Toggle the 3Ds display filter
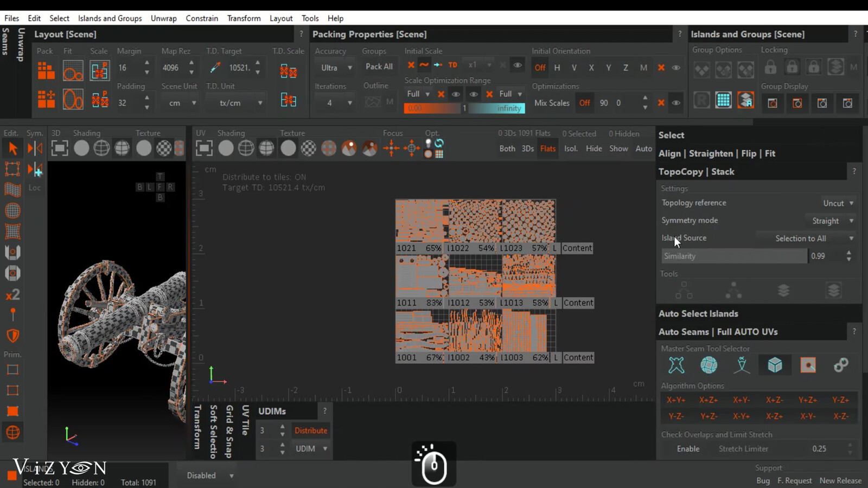Screen dimensions: 868x488 (x=527, y=149)
